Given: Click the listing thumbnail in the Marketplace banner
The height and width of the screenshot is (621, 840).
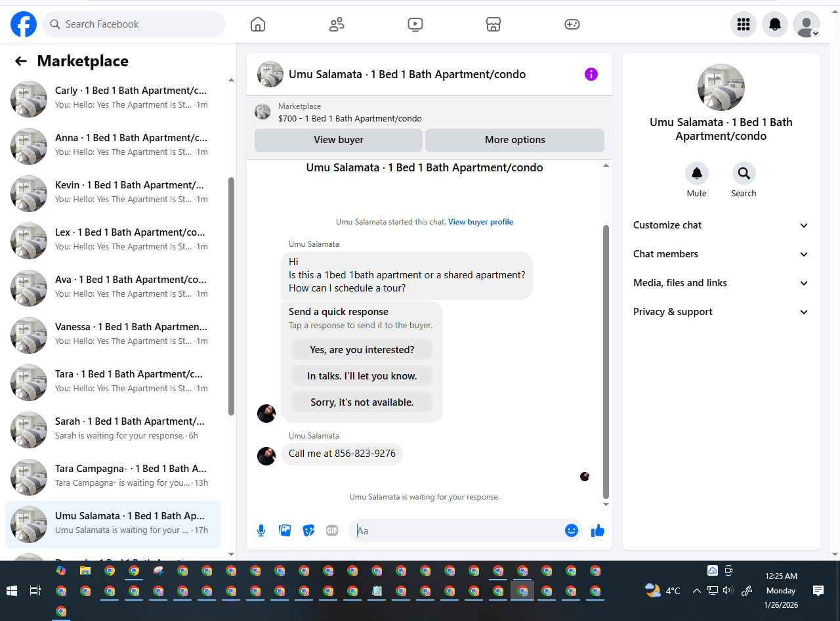Looking at the screenshot, I should [262, 112].
